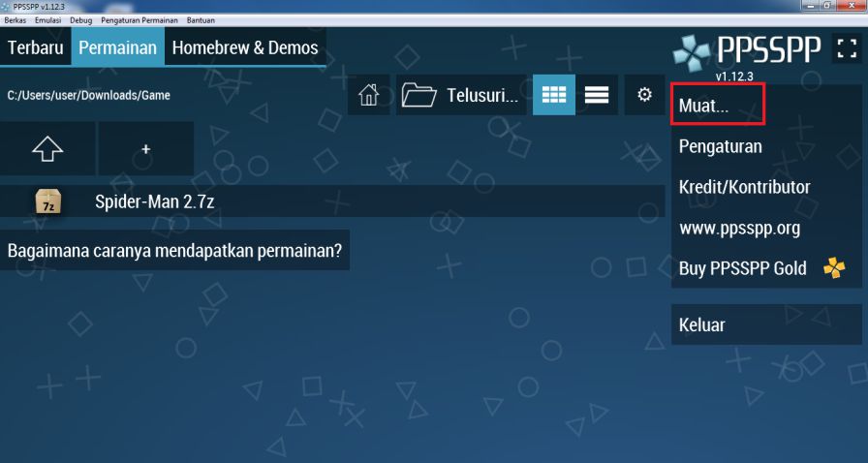The height and width of the screenshot is (463, 868).
Task: Open the Bantuan menu
Action: pyautogui.click(x=201, y=20)
